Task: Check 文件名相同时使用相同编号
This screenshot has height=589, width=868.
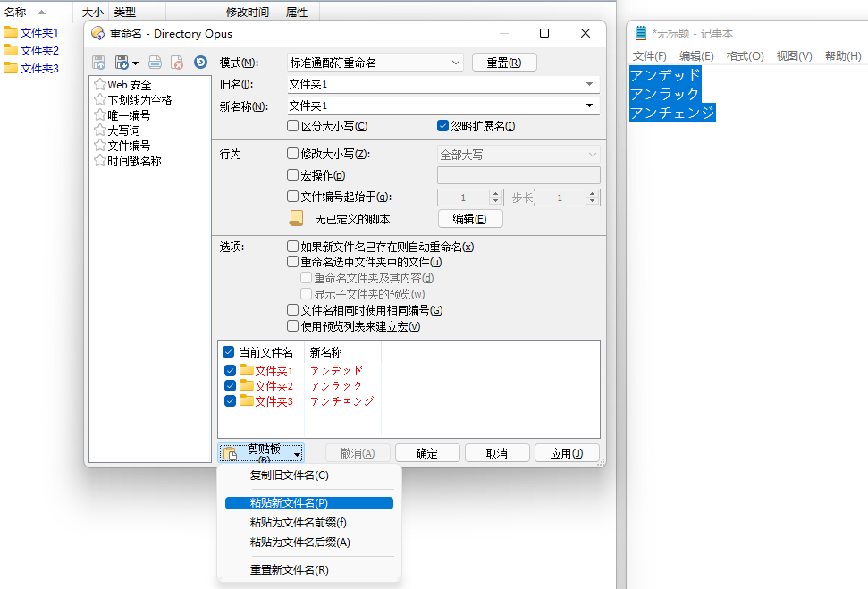Action: click(x=293, y=310)
